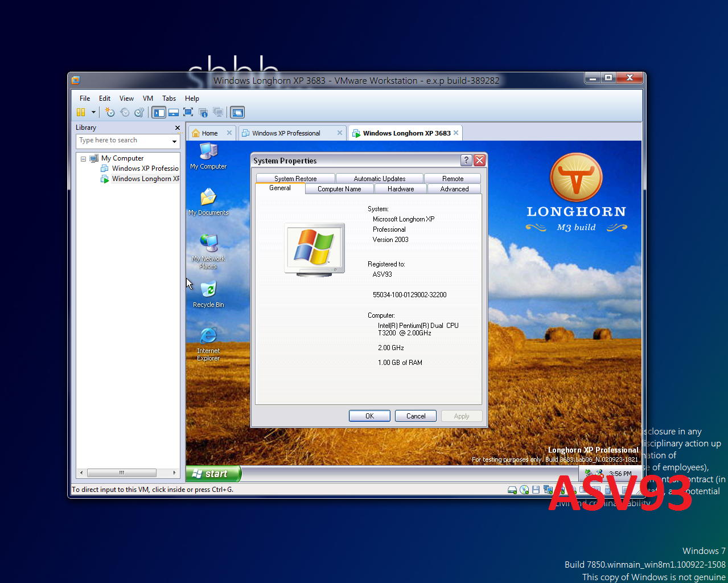
Task: Open the VM menu
Action: [x=148, y=98]
